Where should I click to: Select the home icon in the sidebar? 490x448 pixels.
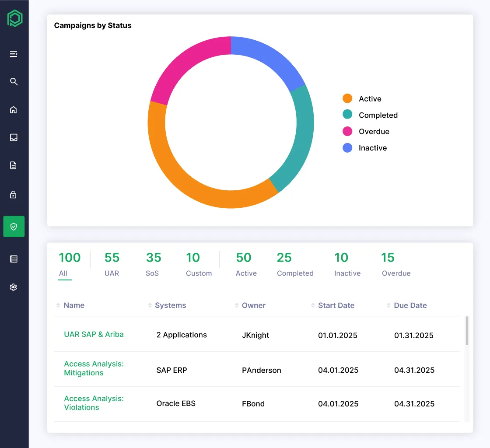(x=13, y=110)
